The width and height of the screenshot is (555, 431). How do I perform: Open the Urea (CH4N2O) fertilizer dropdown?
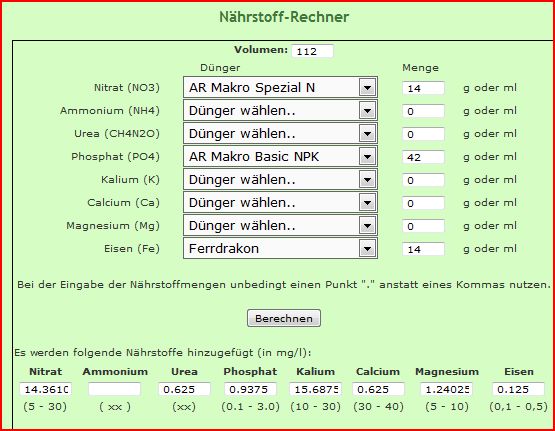point(280,133)
